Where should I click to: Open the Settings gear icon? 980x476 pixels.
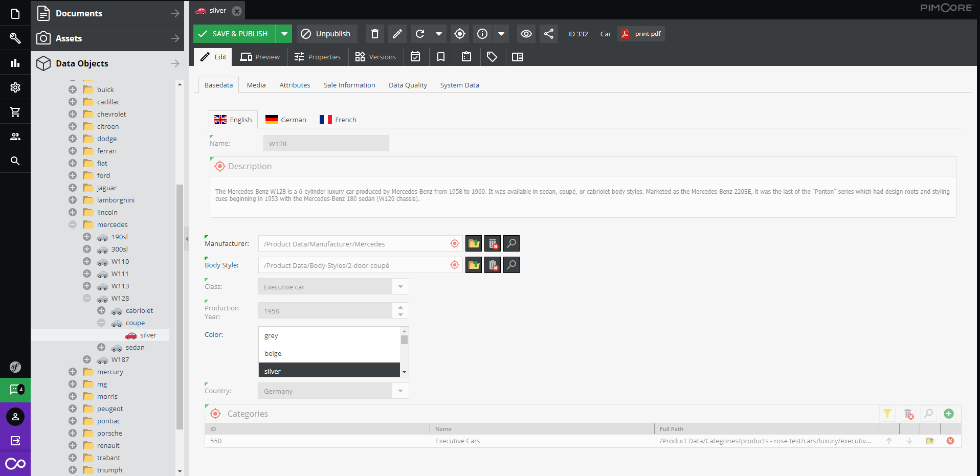(x=15, y=87)
